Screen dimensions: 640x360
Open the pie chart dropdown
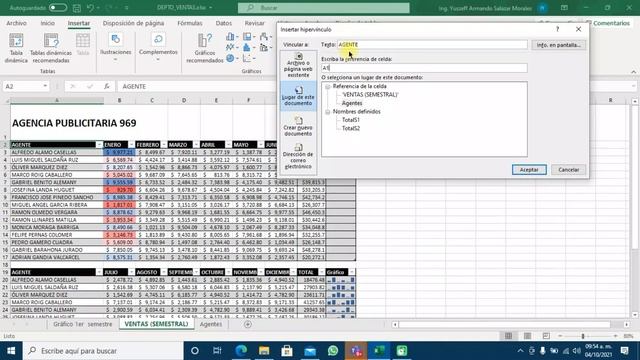pos(232,58)
